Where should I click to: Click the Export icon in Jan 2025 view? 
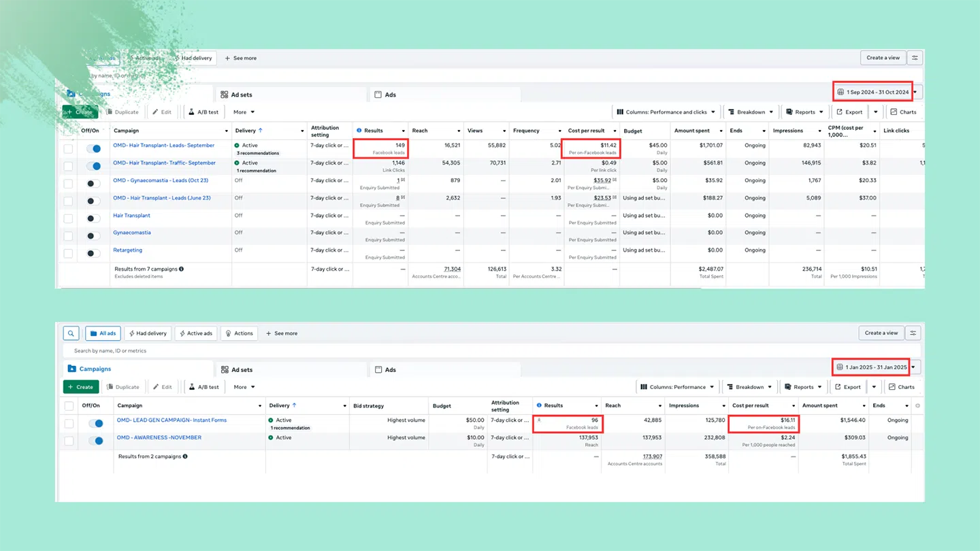click(x=838, y=387)
